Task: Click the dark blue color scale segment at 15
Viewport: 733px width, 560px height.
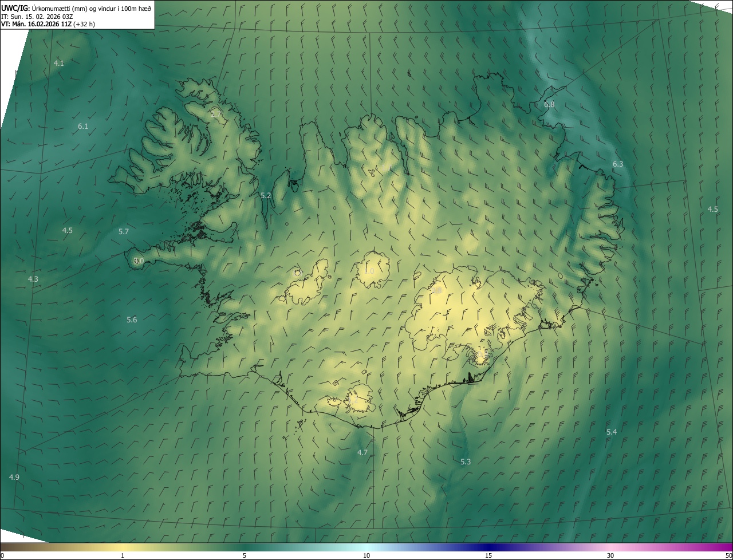Action: point(488,547)
